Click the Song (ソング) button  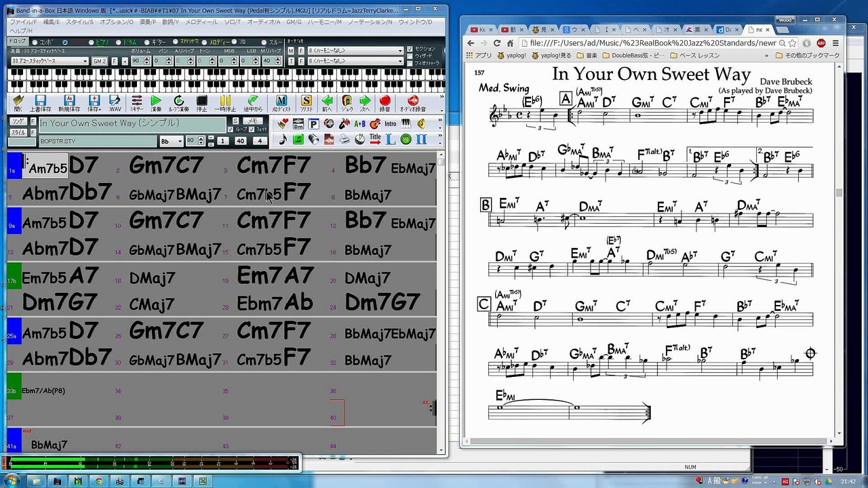18,121
